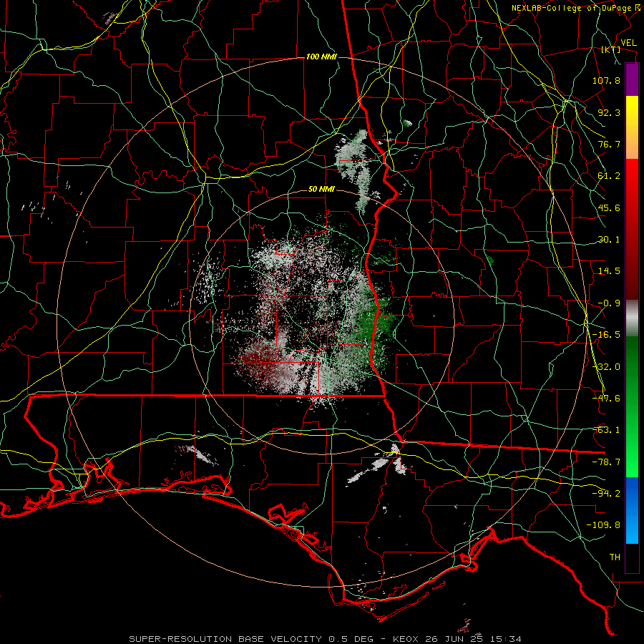This screenshot has height=644, width=644.
Task: Click the TH legend label
Action: point(615,557)
